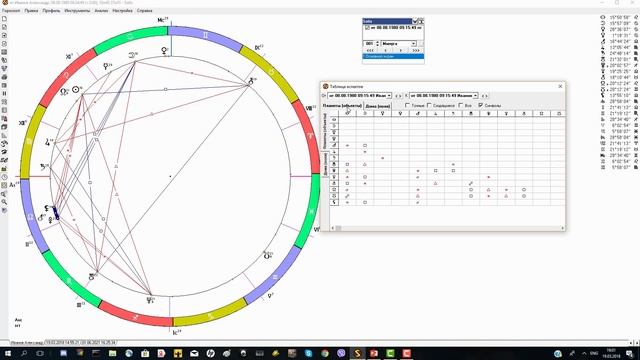Open Viber from the taskbar

[x=341, y=353]
